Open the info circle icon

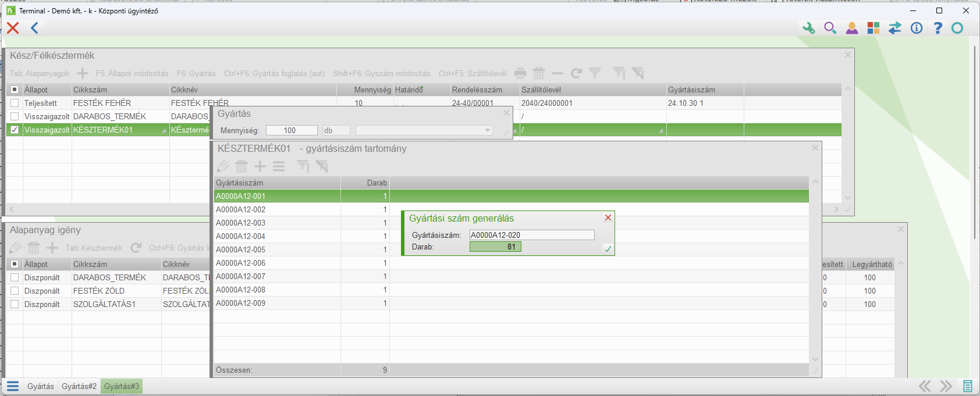tap(917, 28)
